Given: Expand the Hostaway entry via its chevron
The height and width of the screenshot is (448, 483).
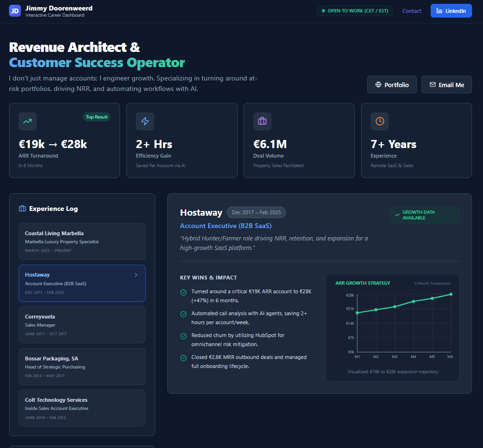Looking at the screenshot, I should coord(136,275).
